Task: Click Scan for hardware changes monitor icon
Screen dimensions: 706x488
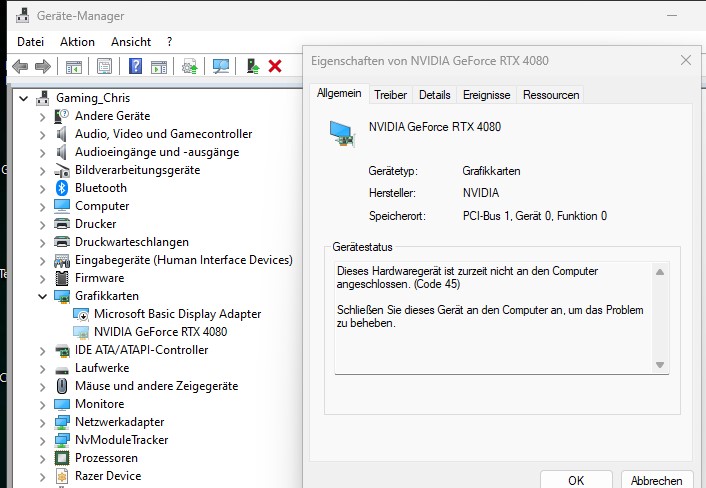Action: 221,67
